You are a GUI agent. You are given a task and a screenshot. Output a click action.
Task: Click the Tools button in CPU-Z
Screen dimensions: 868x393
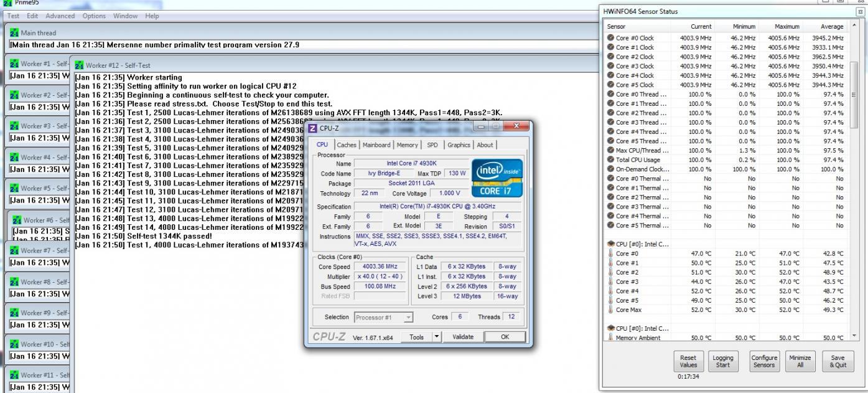417,336
